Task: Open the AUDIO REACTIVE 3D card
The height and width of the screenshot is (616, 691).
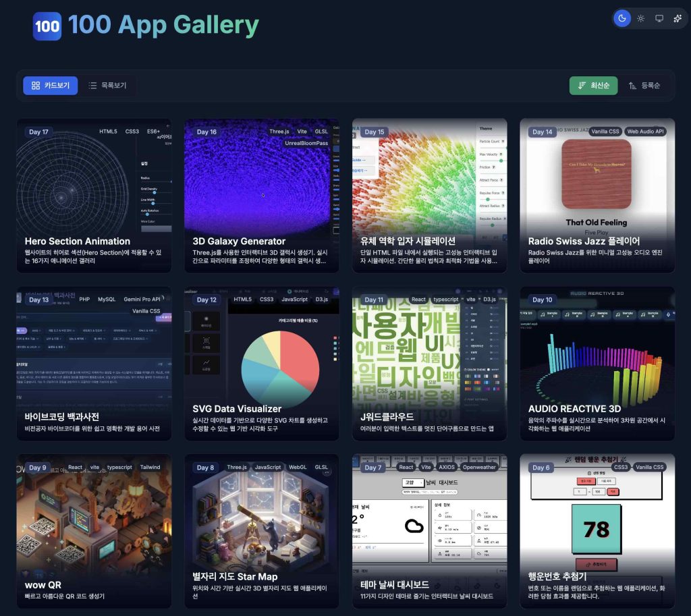Action: point(597,363)
